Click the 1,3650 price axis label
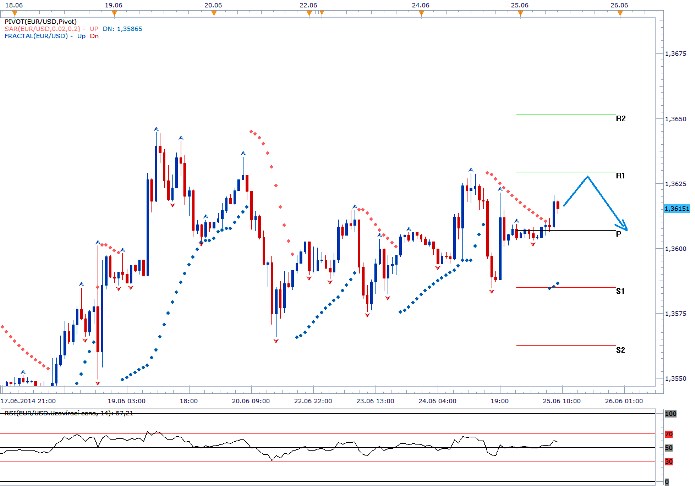Image resolution: width=695 pixels, height=486 pixels. (676, 119)
